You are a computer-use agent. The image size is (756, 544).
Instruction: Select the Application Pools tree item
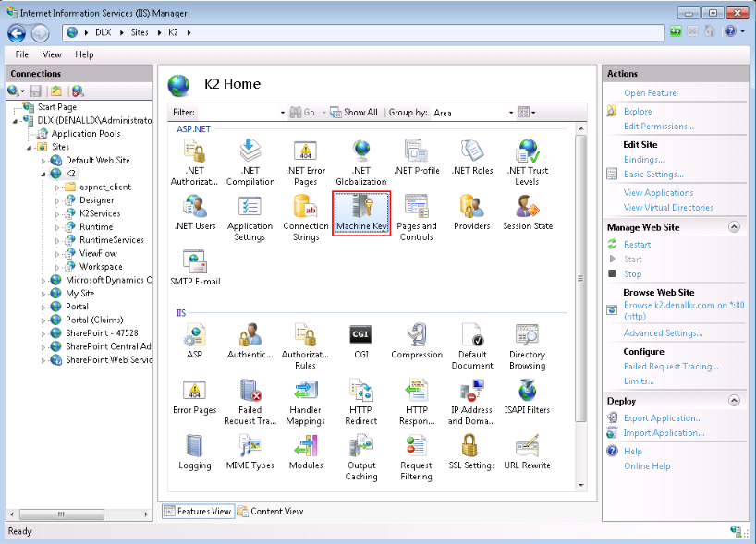(85, 134)
